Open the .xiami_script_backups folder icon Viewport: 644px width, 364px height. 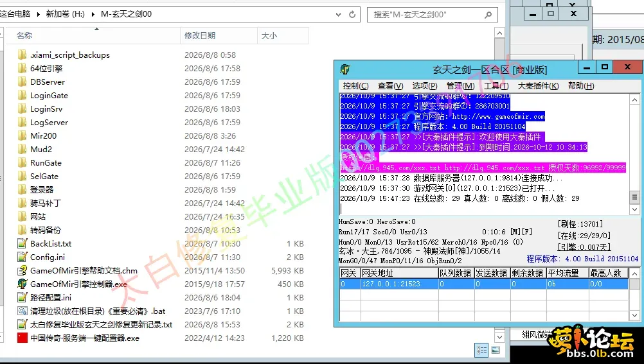(x=22, y=55)
